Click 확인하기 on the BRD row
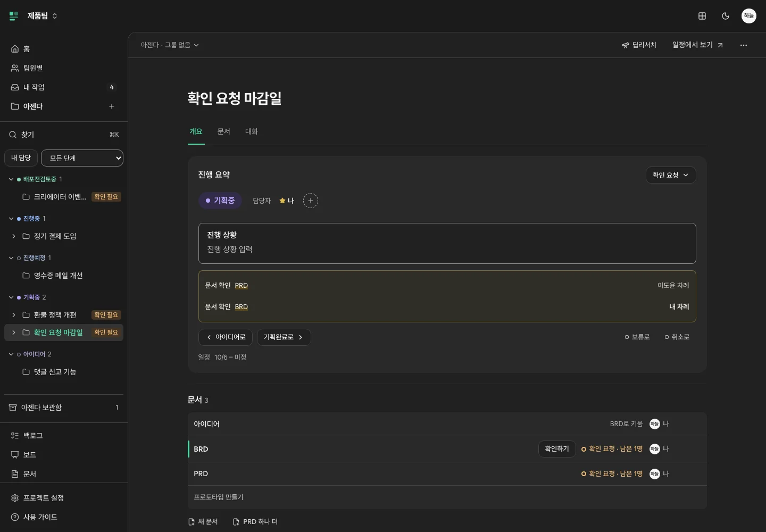The width and height of the screenshot is (766, 532). pyautogui.click(x=557, y=449)
